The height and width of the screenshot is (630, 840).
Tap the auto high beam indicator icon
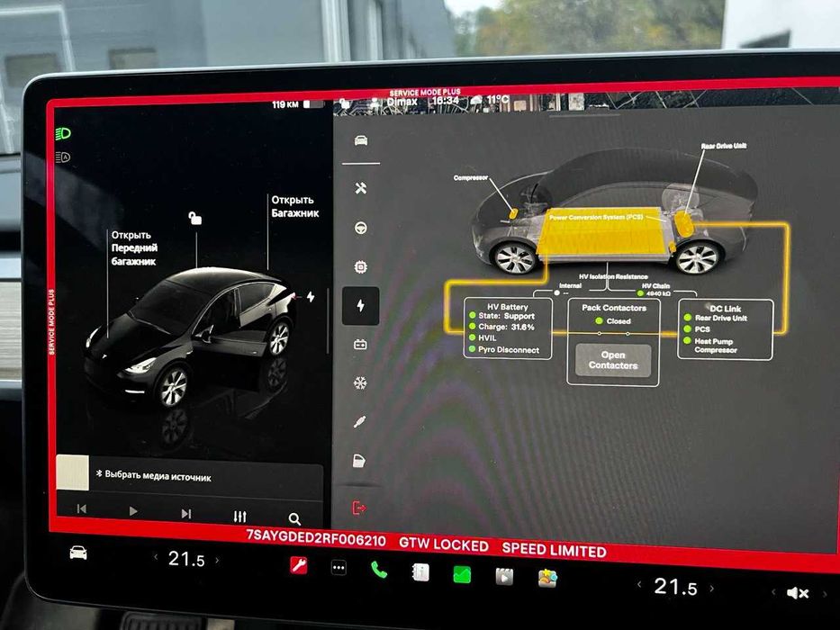coord(63,157)
